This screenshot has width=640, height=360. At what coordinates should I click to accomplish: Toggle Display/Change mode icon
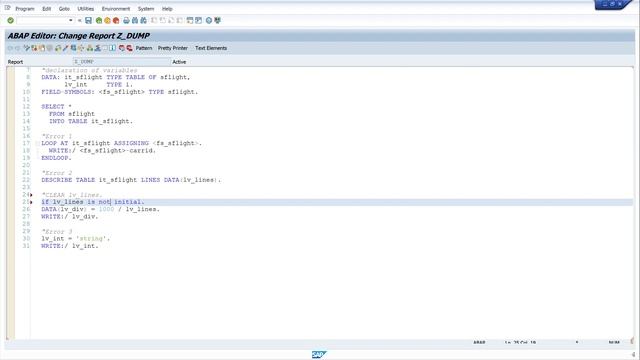tap(27, 48)
